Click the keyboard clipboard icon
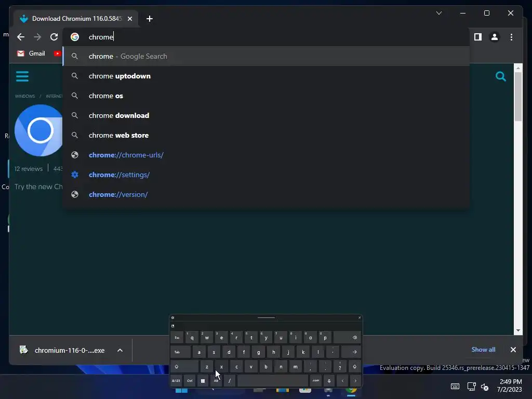 tap(172, 326)
